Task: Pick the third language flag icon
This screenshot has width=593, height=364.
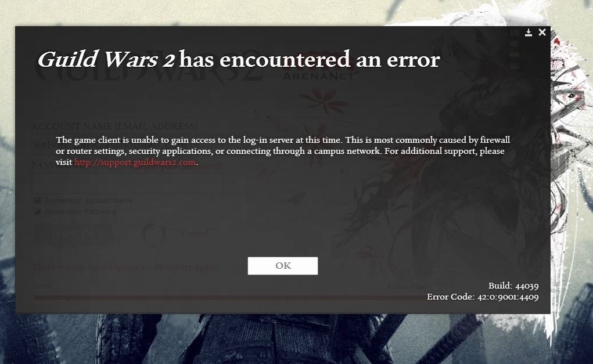Action: click(515, 55)
